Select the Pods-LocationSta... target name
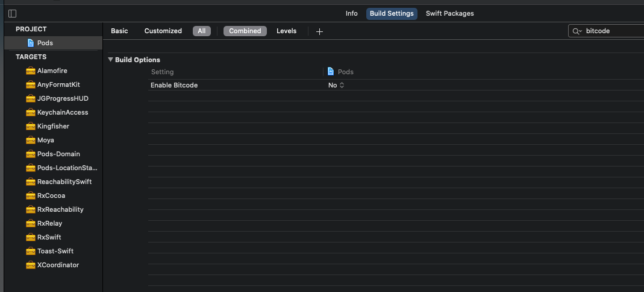This screenshot has width=644, height=292. tap(67, 168)
